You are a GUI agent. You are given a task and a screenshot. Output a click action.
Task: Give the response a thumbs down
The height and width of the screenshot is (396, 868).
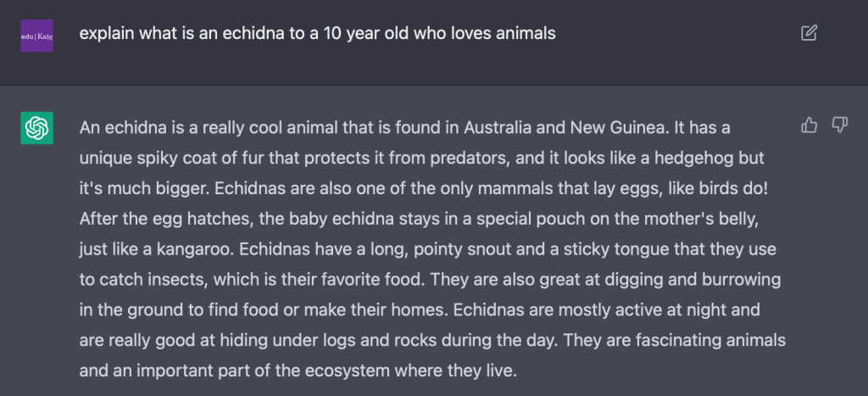coord(839,125)
